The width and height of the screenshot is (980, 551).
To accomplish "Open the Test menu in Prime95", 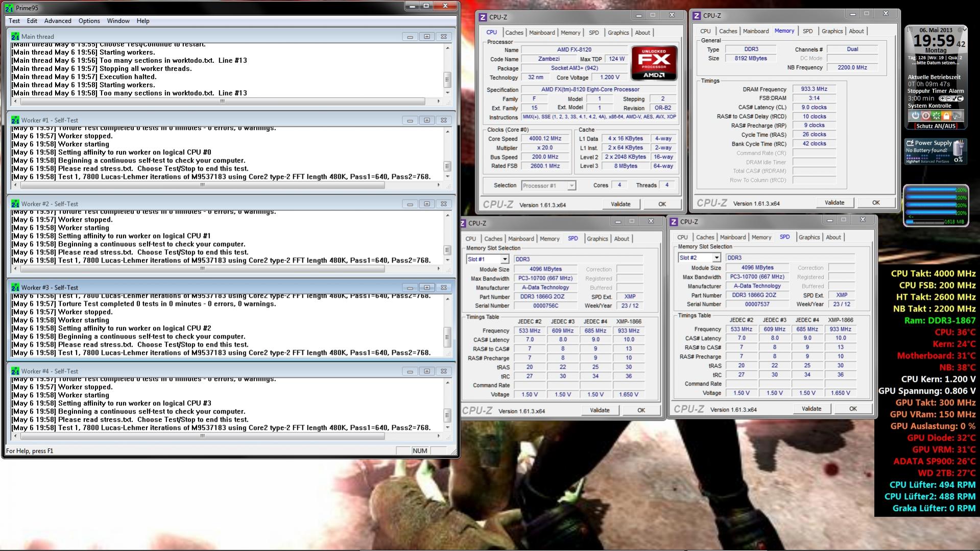I will tap(14, 21).
